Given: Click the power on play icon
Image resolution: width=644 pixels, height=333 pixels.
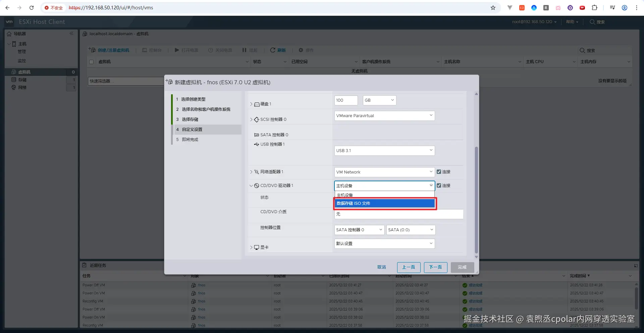Looking at the screenshot, I should (x=177, y=50).
